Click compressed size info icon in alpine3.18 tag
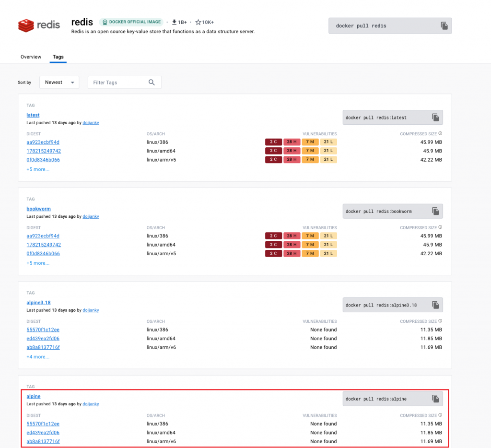The width and height of the screenshot is (491, 448). 440,321
